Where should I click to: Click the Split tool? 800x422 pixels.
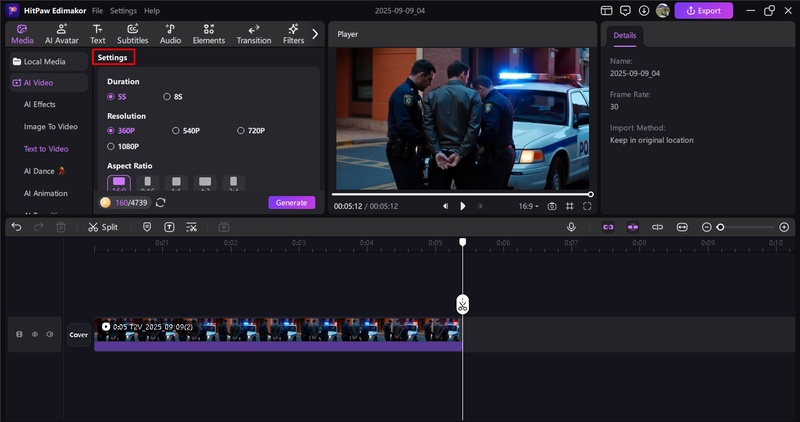click(x=103, y=227)
